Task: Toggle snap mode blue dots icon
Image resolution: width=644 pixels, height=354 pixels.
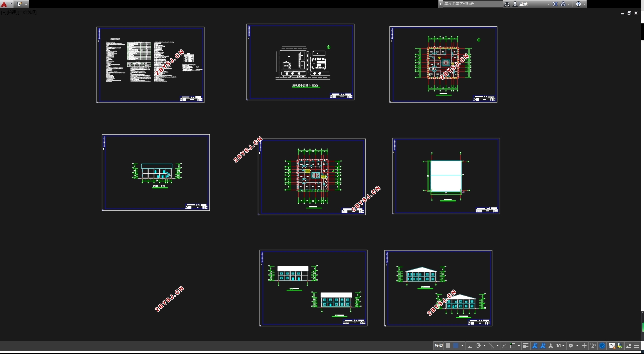Action: pyautogui.click(x=456, y=346)
